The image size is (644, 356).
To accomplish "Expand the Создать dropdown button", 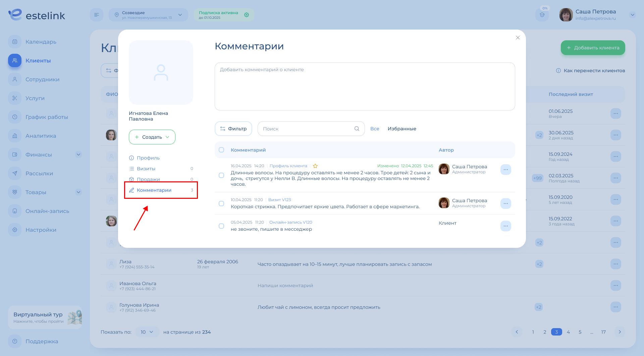I will [x=152, y=137].
